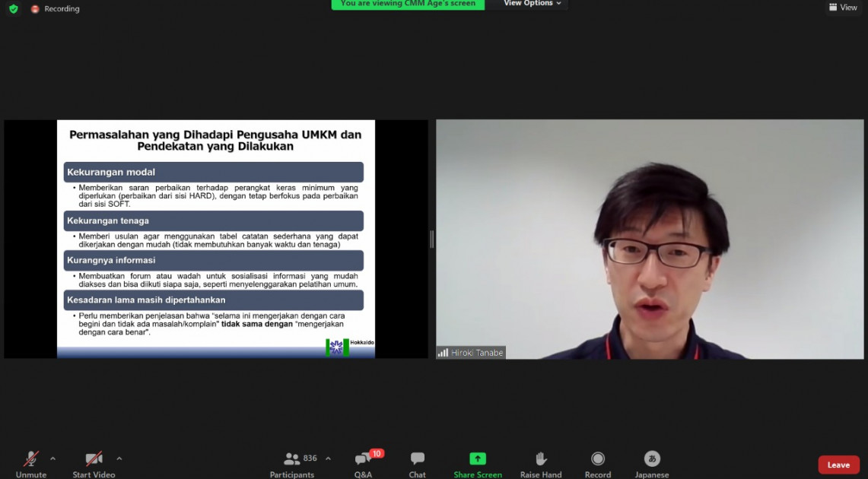Viewport: 868px width, 479px height.
Task: Open the Chat panel
Action: tap(417, 464)
